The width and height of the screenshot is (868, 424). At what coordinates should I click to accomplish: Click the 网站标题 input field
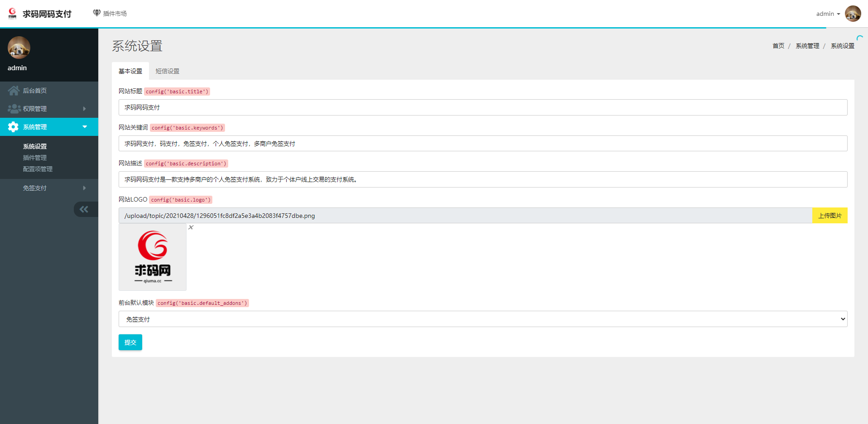point(483,107)
